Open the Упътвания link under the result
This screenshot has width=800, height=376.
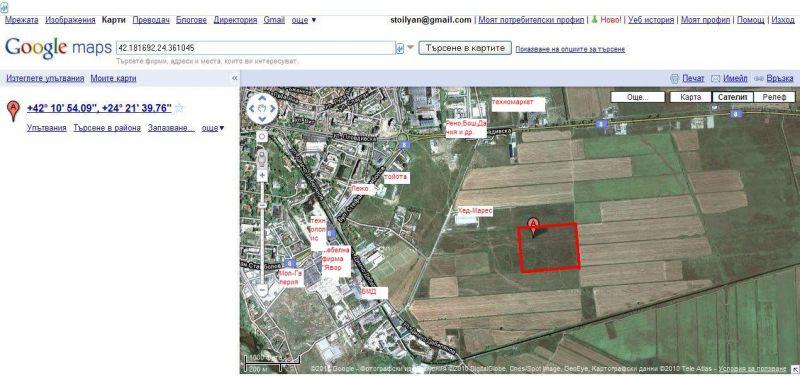coord(46,128)
